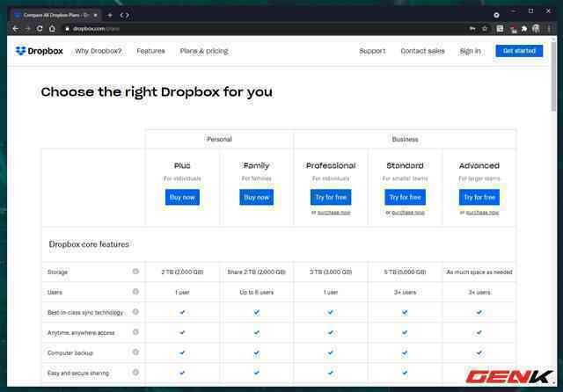Click the Share 2 TB Family storage cell

pos(256,272)
